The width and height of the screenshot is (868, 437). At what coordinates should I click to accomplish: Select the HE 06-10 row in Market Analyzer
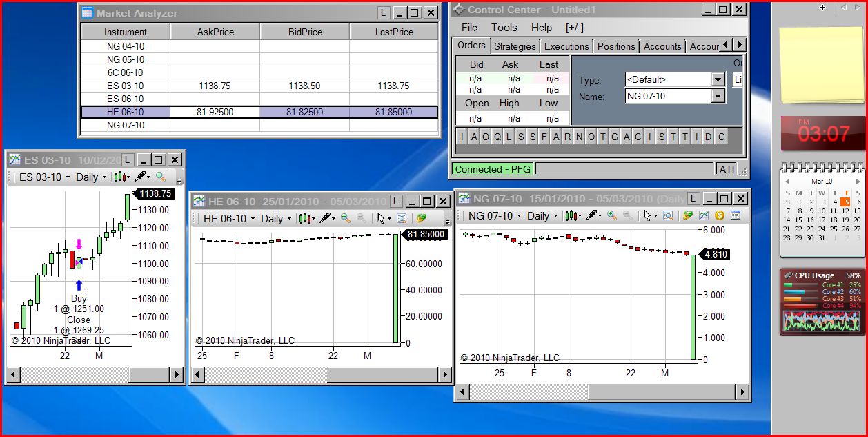click(x=259, y=112)
